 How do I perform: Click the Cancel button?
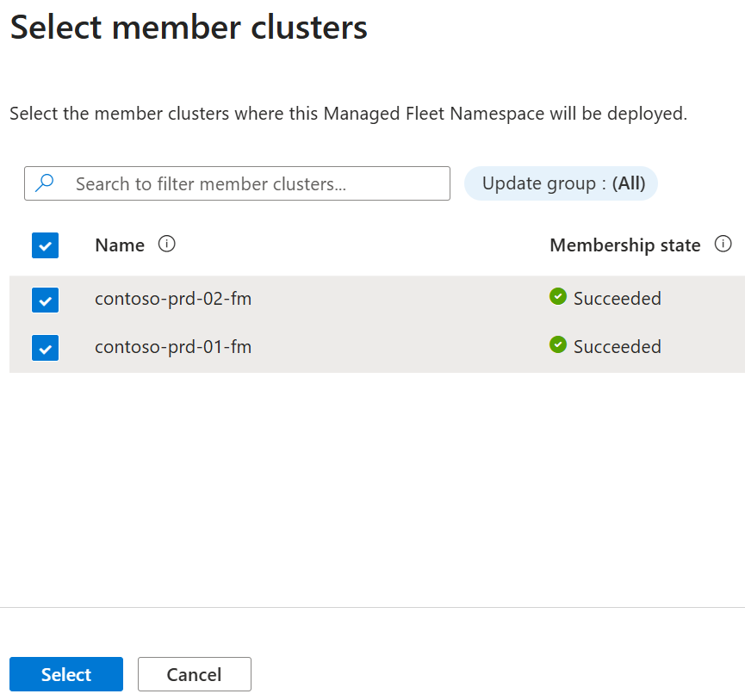click(195, 674)
